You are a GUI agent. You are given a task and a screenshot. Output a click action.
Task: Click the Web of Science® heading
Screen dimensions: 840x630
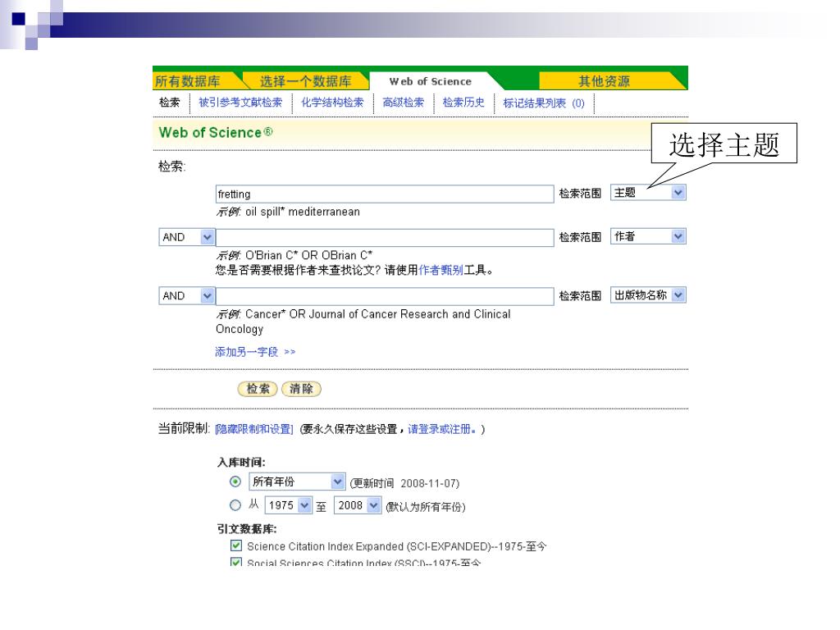tap(216, 132)
